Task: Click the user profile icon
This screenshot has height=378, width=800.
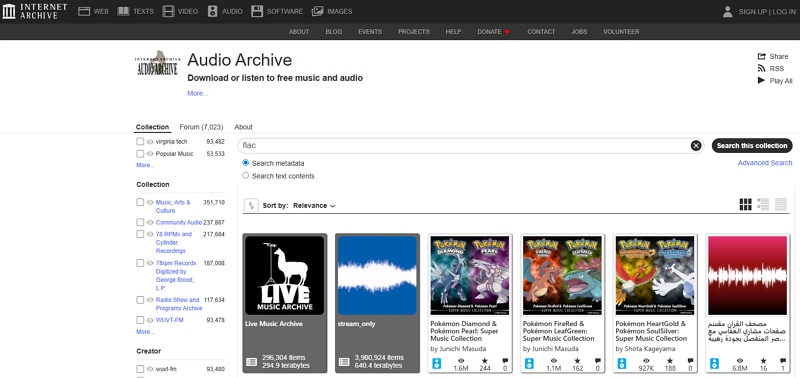Action: (x=728, y=11)
